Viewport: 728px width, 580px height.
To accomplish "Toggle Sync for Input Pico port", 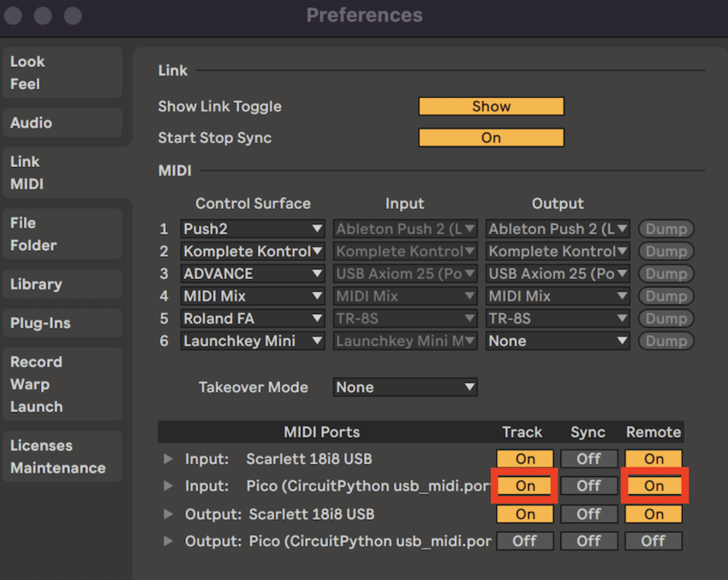I will (589, 486).
